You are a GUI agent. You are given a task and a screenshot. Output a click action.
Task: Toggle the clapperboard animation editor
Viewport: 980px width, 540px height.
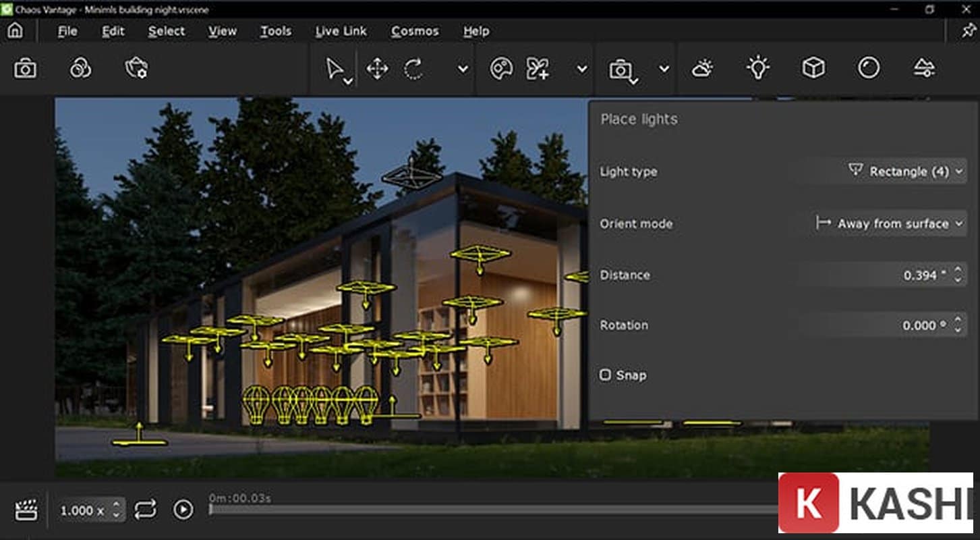click(x=26, y=510)
